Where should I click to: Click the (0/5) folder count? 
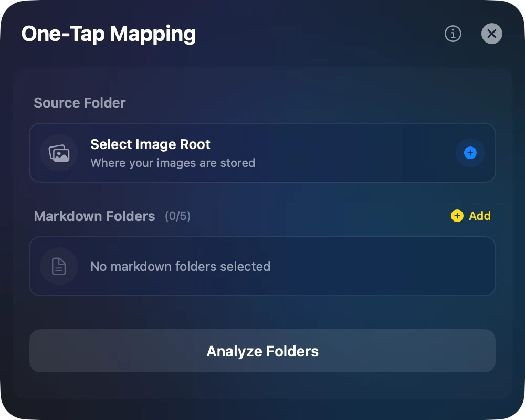tap(177, 216)
